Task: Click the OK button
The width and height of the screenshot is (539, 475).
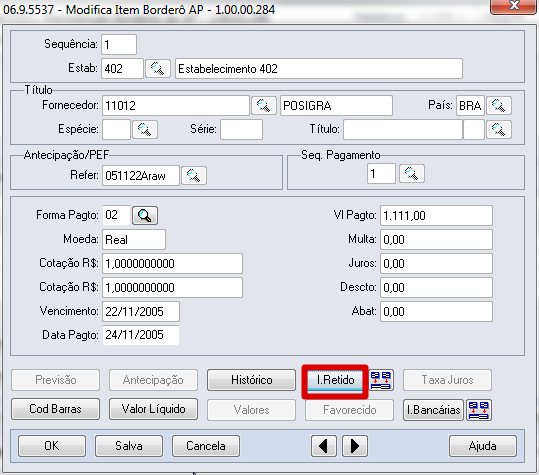Action: coord(52,446)
